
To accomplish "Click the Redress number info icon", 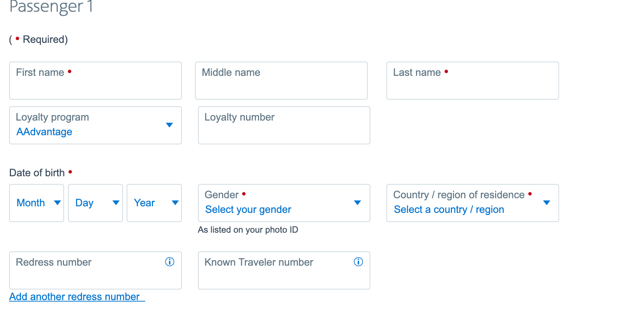I will click(169, 262).
